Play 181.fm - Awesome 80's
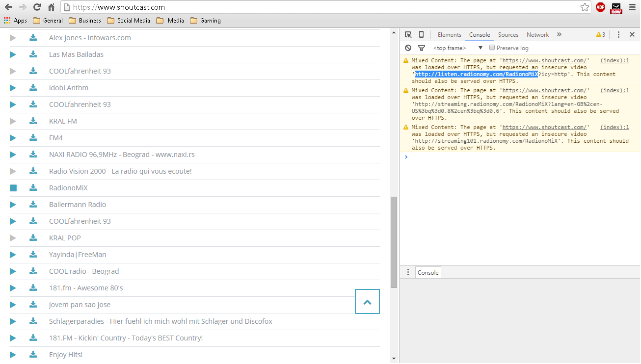Viewport: 641px width, 364px height. coord(13,288)
